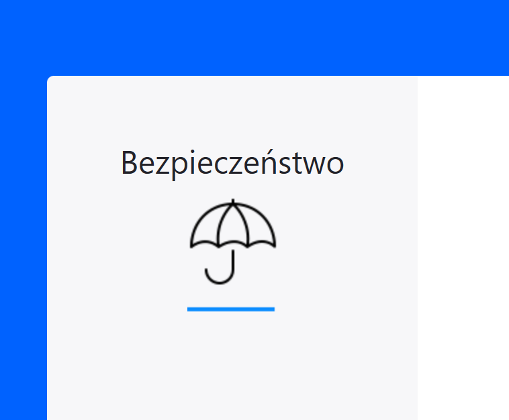Click the letter B in Bezpieczeństwo
Screen dimensions: 509x420
point(129,163)
